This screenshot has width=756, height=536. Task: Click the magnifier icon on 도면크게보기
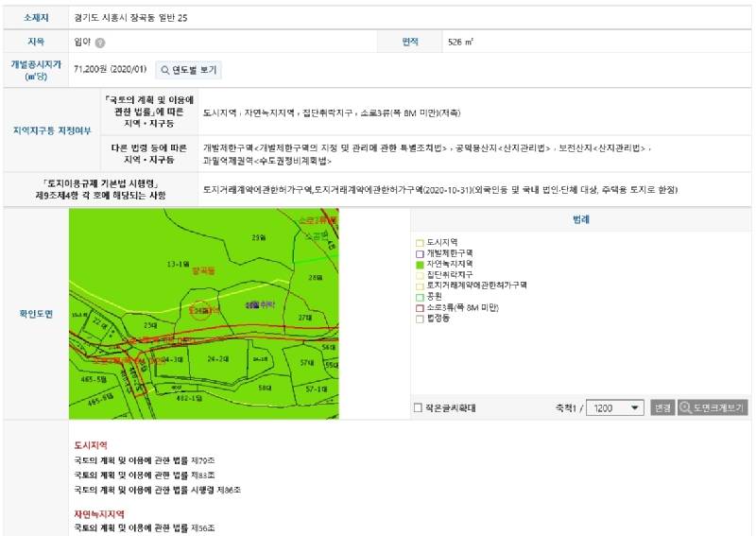(x=685, y=407)
